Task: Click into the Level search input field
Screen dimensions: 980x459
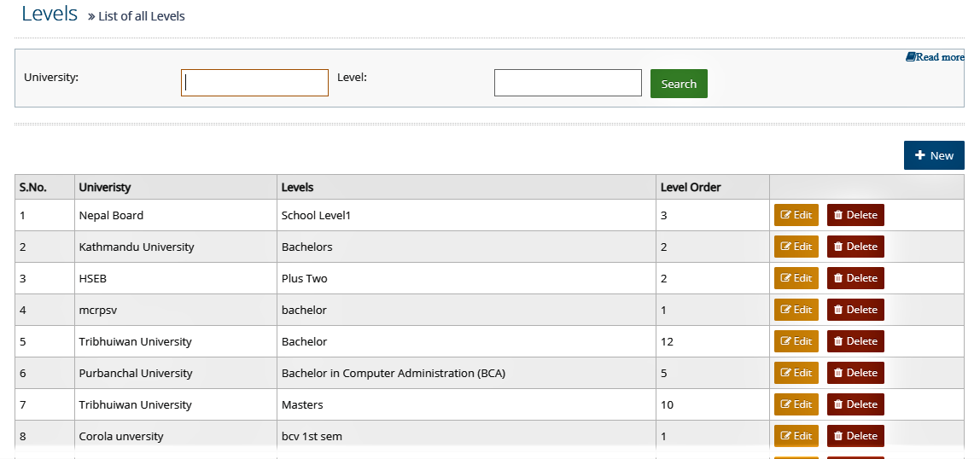Action: coord(568,83)
